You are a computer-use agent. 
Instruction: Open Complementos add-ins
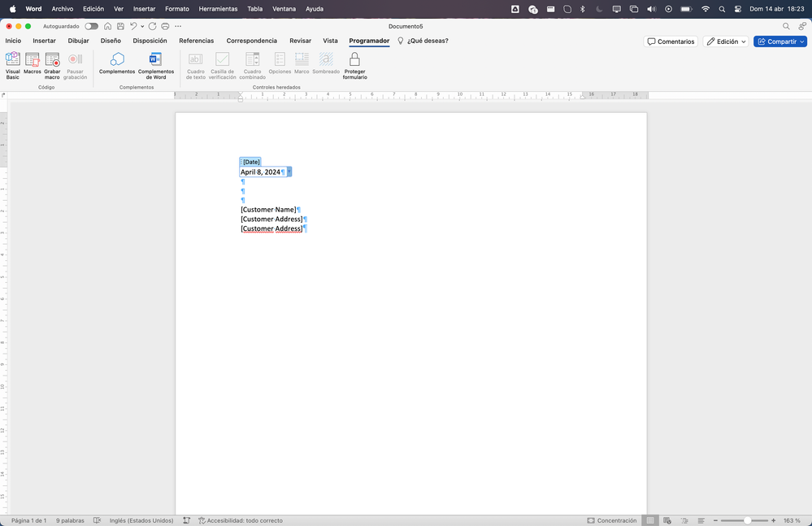click(x=117, y=63)
